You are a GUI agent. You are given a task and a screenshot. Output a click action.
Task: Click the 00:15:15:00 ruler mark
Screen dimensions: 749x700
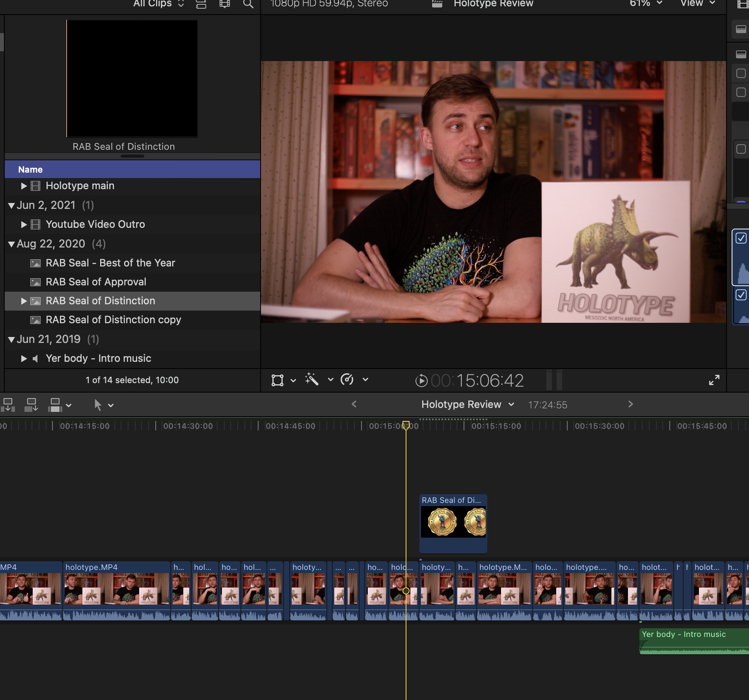pyautogui.click(x=496, y=426)
